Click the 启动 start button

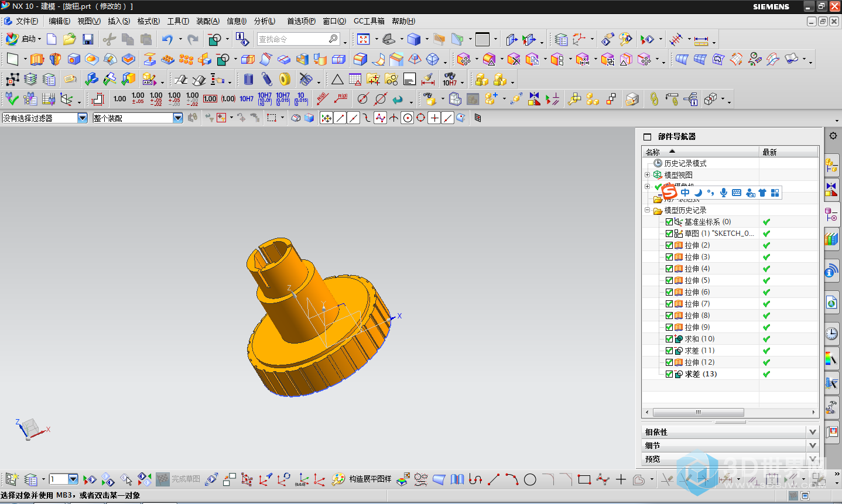pos(22,39)
